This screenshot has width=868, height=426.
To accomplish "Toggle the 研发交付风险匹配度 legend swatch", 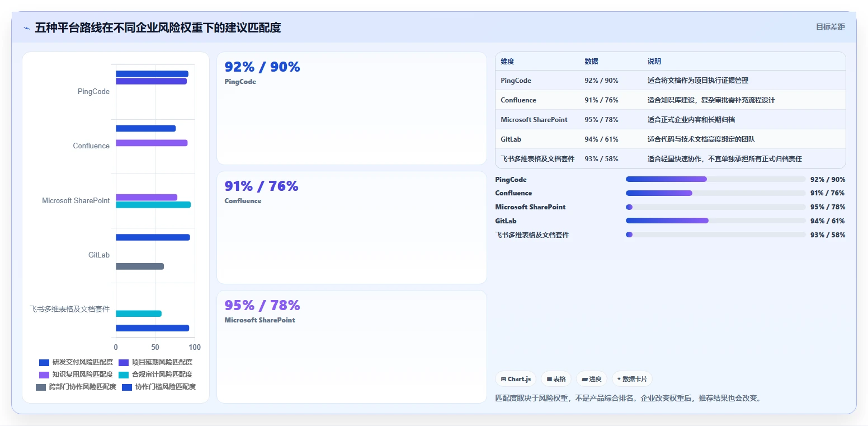I will [44, 362].
